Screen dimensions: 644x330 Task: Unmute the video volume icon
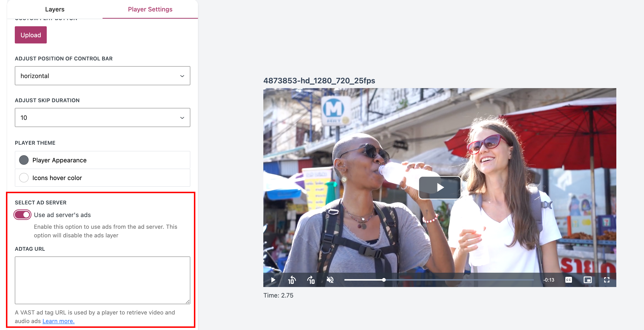click(x=330, y=280)
